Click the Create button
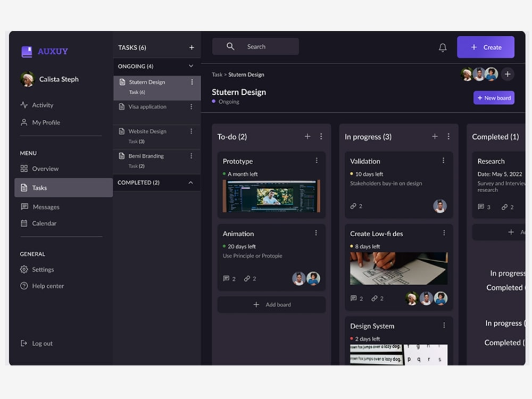 click(486, 47)
